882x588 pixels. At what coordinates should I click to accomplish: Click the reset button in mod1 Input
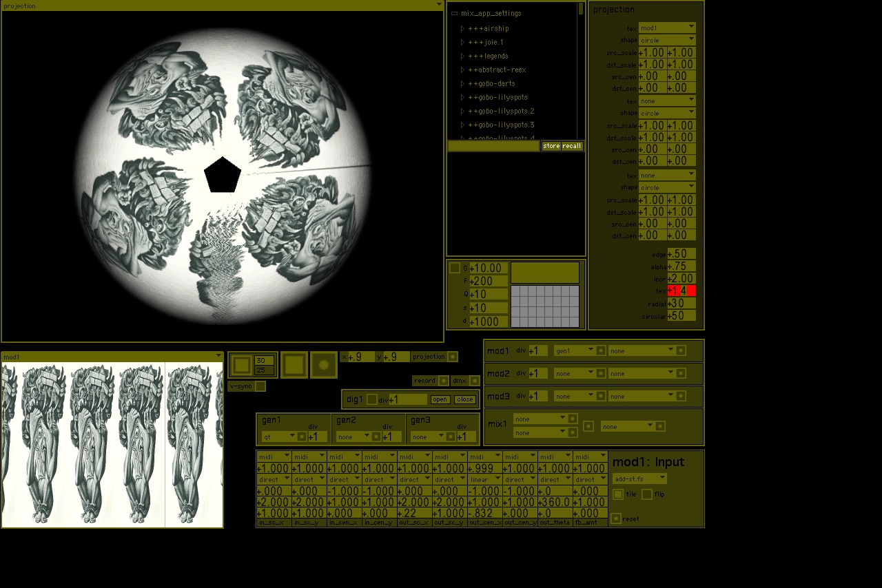[x=616, y=518]
